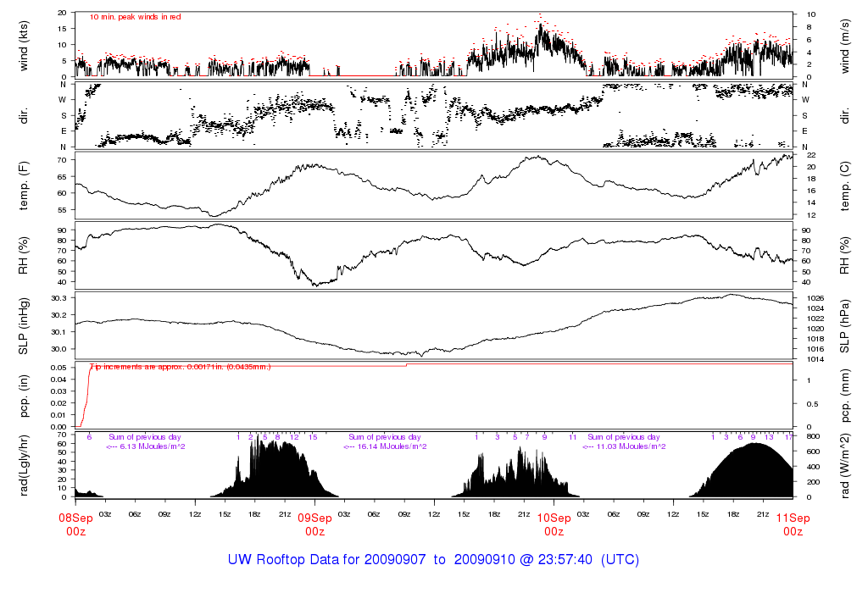Click the '0.01' precipitation tick value
Screen dimensions: 868x593
tap(58, 415)
